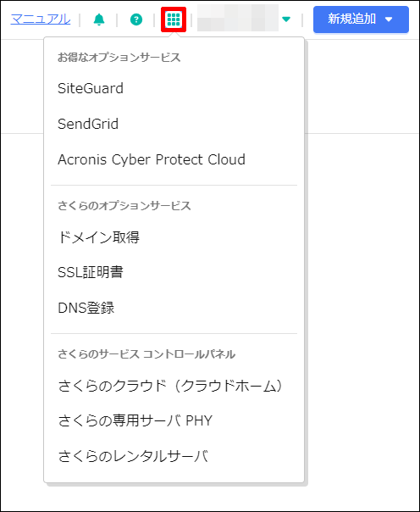Open the notifications bell icon
The image size is (420, 512).
(x=99, y=19)
